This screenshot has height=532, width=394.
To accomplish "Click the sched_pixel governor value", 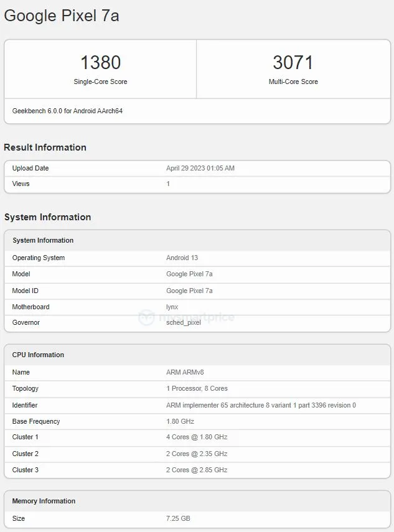I will 184,322.
